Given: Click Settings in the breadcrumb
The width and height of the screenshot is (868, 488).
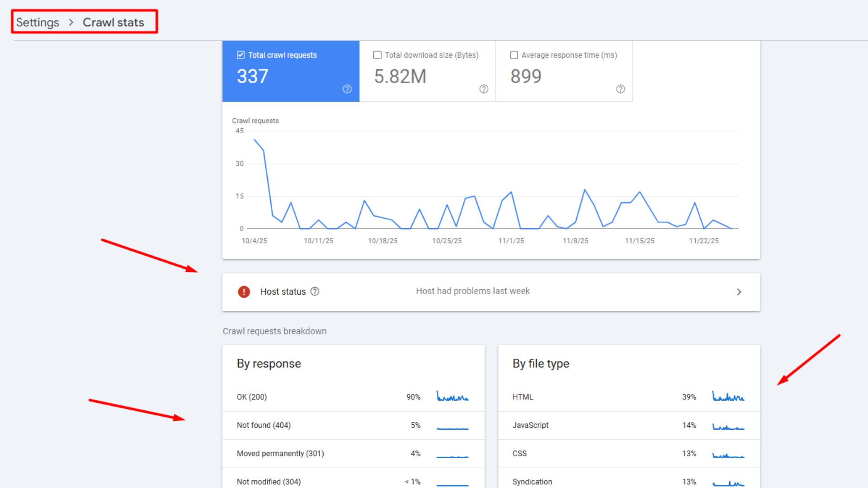Looking at the screenshot, I should pos(38,22).
